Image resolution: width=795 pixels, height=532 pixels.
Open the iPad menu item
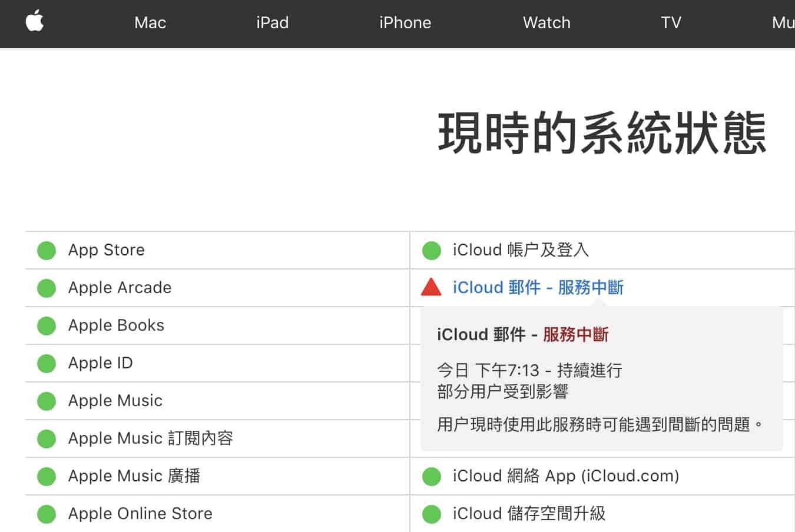(x=273, y=23)
